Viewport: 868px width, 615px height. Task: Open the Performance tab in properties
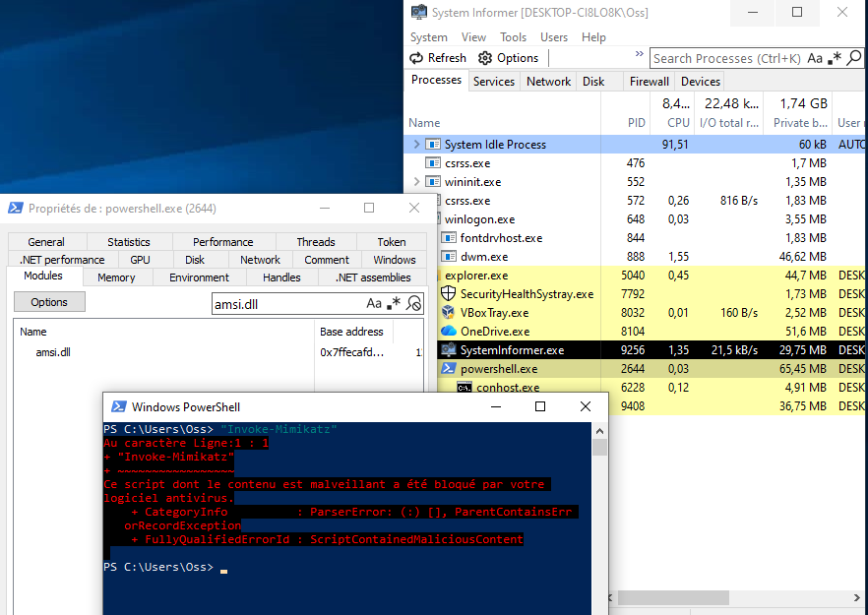tap(223, 242)
